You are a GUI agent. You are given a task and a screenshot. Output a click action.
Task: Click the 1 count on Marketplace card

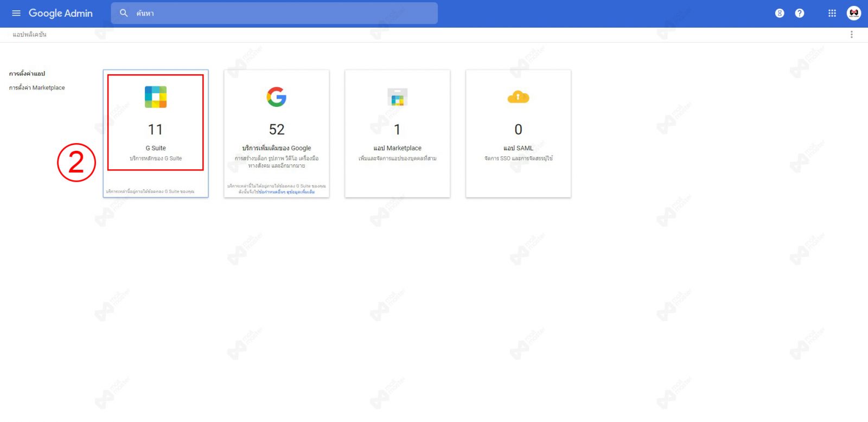tap(397, 130)
